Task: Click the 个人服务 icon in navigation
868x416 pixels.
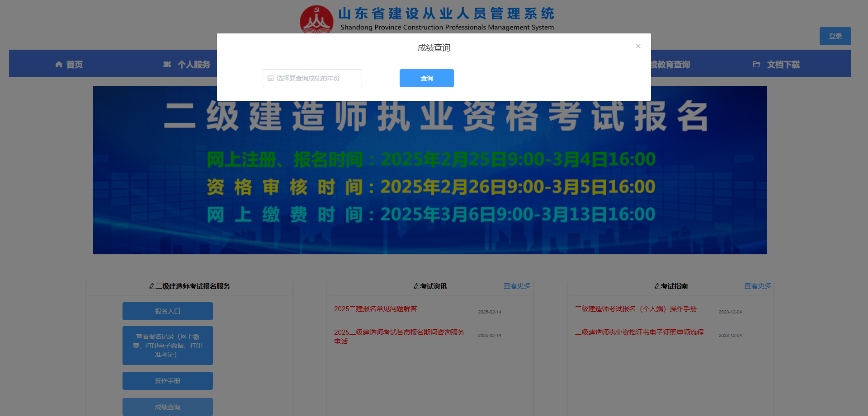Action: pyautogui.click(x=167, y=65)
